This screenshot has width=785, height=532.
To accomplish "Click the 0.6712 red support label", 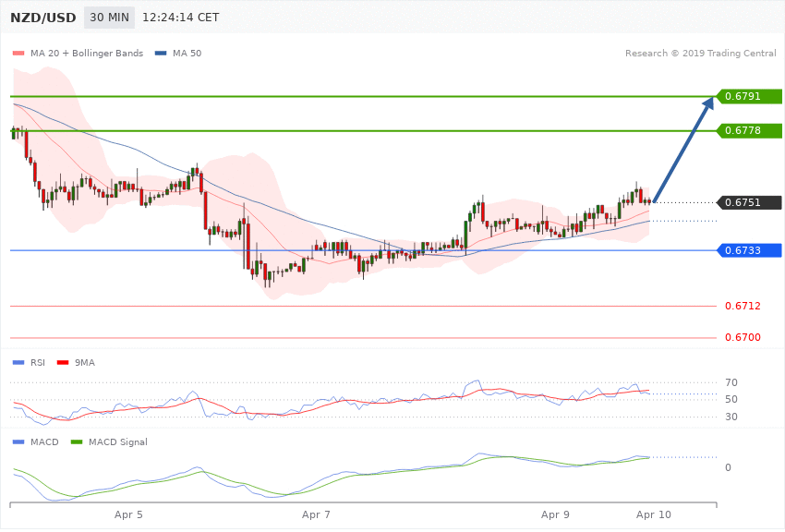I will (743, 306).
